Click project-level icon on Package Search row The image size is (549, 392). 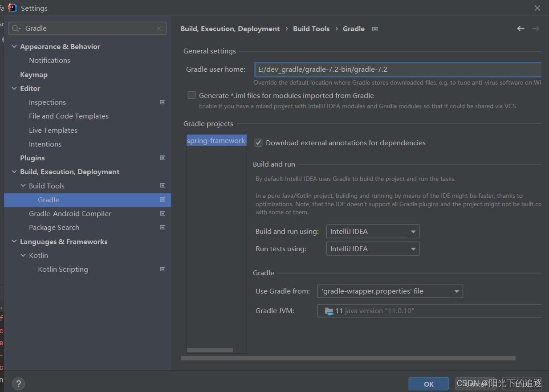pyautogui.click(x=163, y=227)
